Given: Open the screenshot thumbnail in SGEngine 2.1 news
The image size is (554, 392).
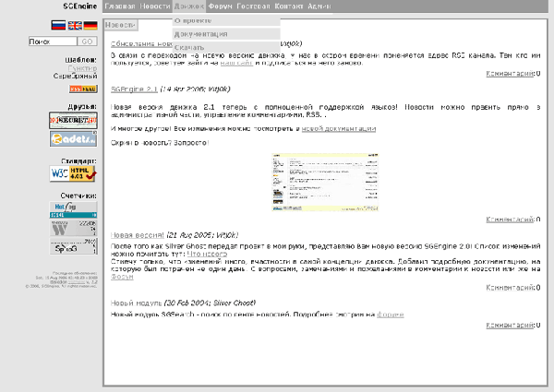Looking at the screenshot, I should (325, 182).
